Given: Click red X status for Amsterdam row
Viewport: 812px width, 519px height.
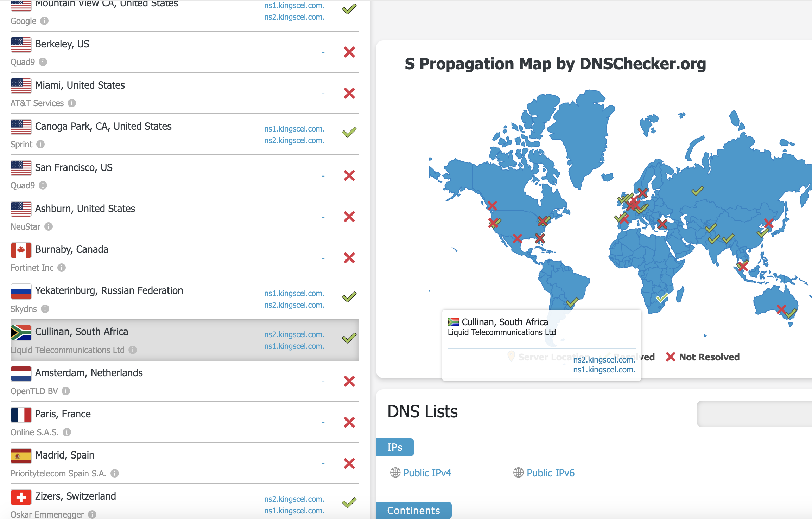Looking at the screenshot, I should 349,381.
